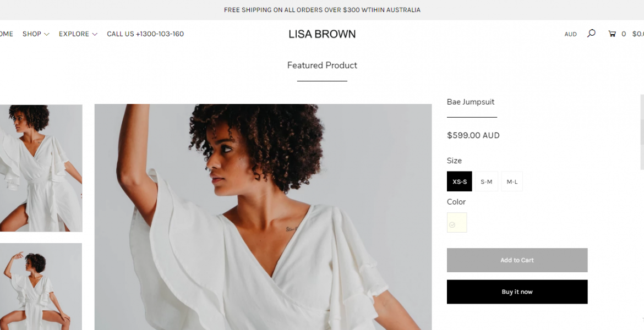Select the M-L size option

coord(512,181)
